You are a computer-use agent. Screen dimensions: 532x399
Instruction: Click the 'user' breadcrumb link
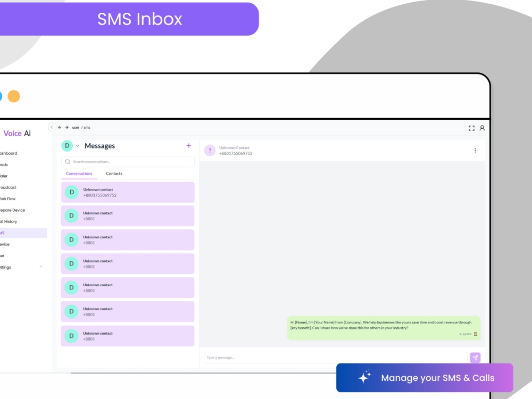[76, 128]
